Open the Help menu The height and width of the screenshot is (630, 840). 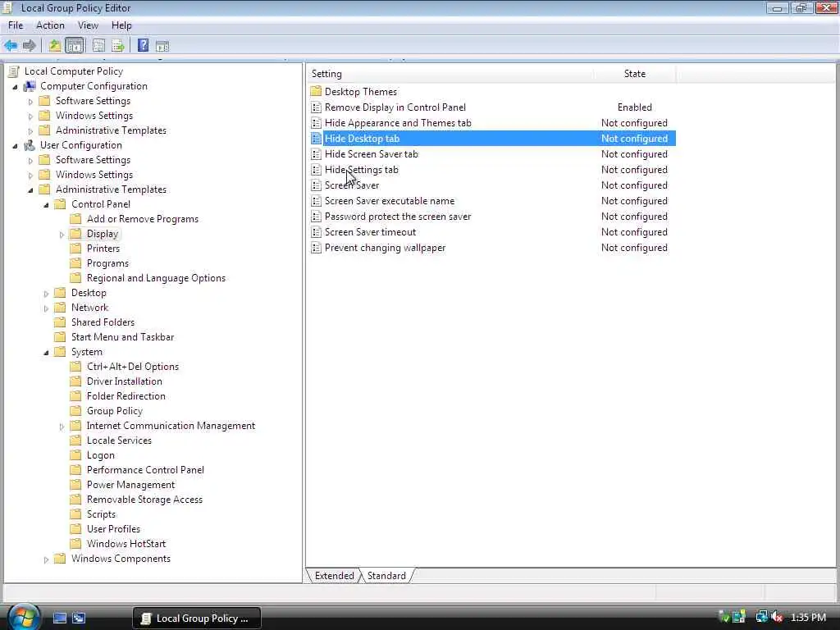point(121,25)
